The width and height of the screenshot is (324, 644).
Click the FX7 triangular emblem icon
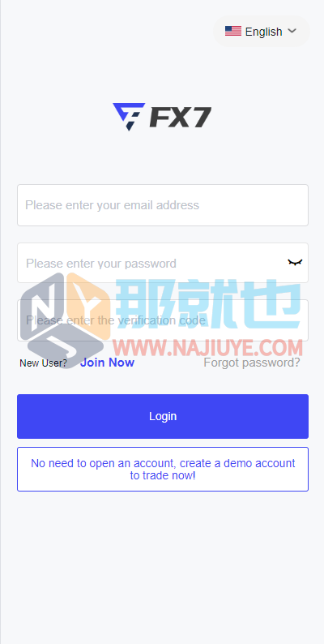(129, 117)
